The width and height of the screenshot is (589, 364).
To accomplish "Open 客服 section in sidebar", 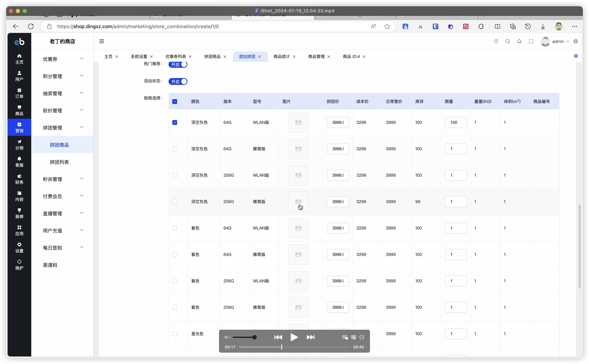I will click(x=19, y=162).
